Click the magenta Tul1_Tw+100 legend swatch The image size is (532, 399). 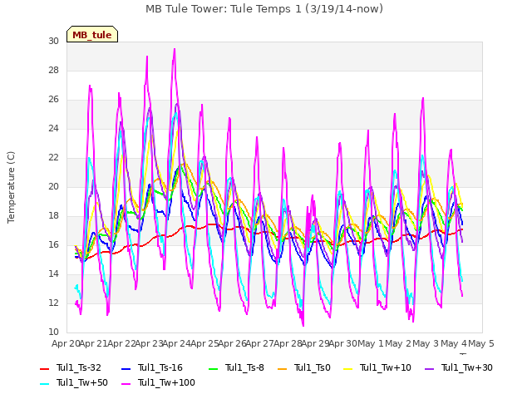[x=126, y=383]
